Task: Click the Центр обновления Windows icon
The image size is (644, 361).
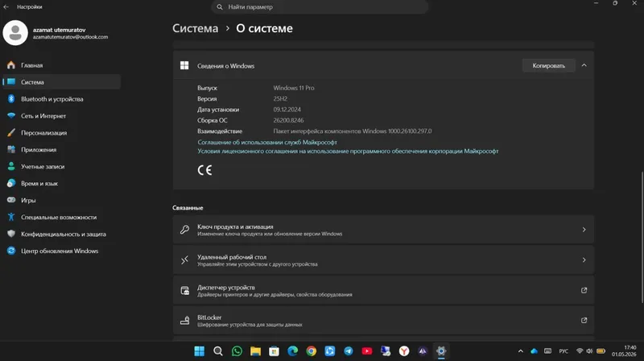Action: 11,251
